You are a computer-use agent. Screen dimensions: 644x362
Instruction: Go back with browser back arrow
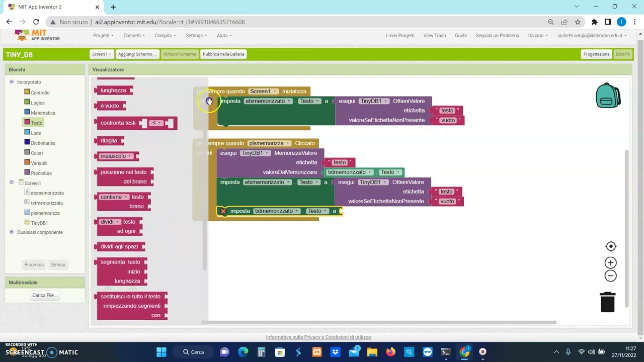click(9, 22)
